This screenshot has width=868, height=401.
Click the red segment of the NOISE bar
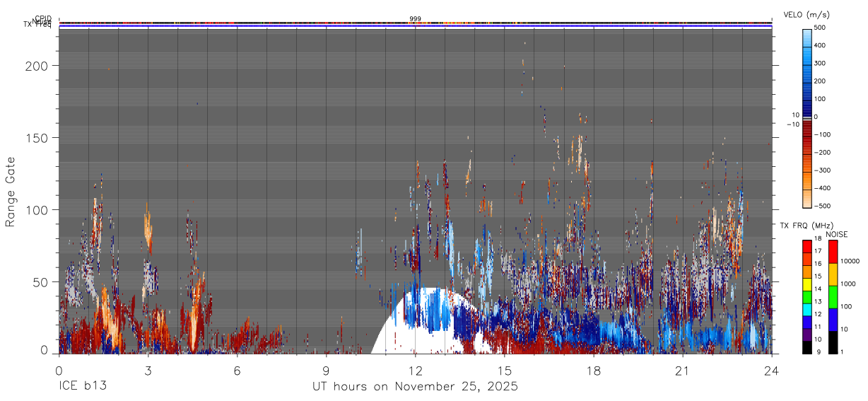pyautogui.click(x=833, y=251)
